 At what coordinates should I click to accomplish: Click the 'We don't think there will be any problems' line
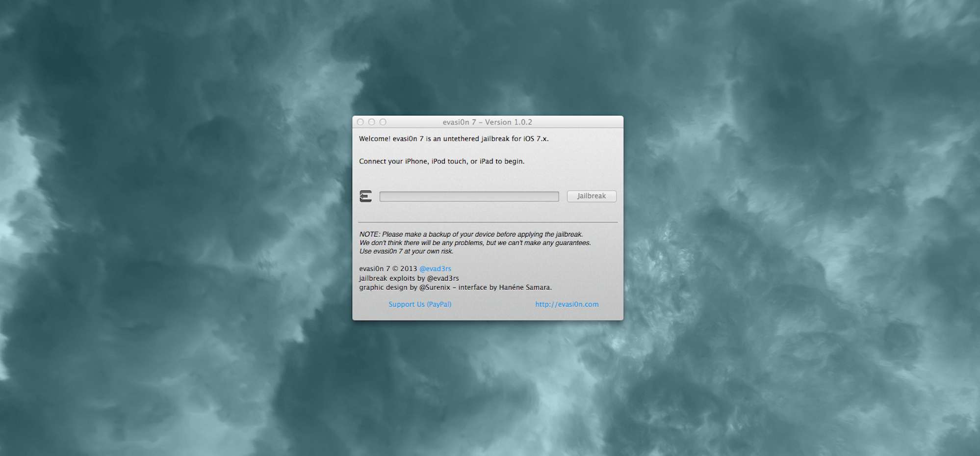pos(475,242)
